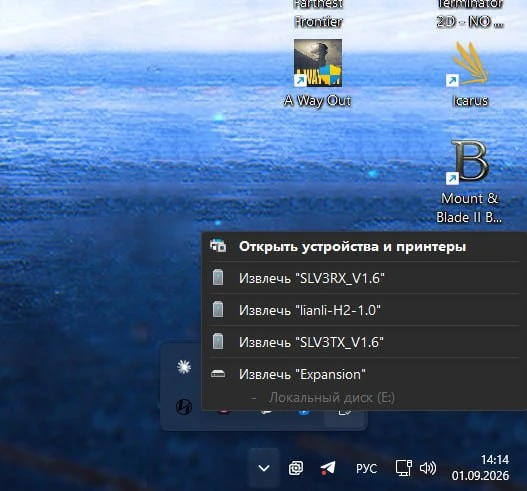This screenshot has height=491, width=527.
Task: Open the volume speaker tray icon
Action: tap(428, 468)
